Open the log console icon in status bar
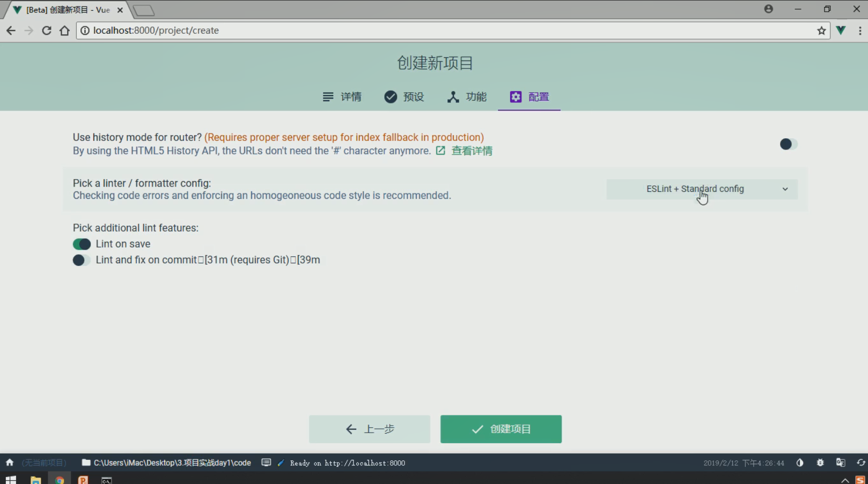The image size is (868, 484). point(266,463)
